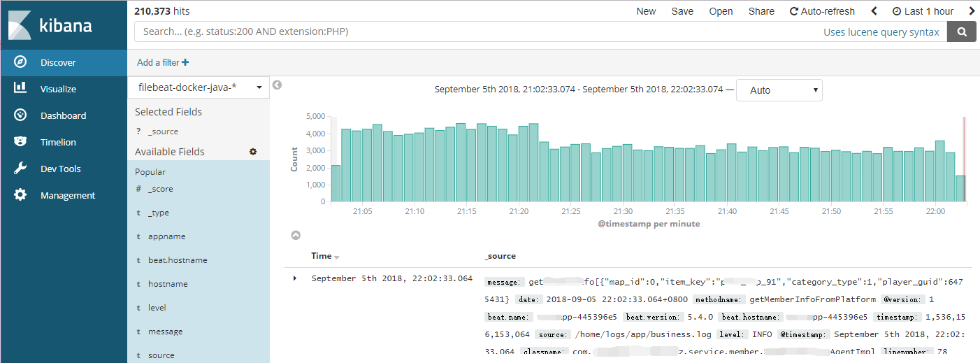Viewport: 980px width, 363px height.
Task: Open the Timelion icon in sidebar
Action: point(20,142)
